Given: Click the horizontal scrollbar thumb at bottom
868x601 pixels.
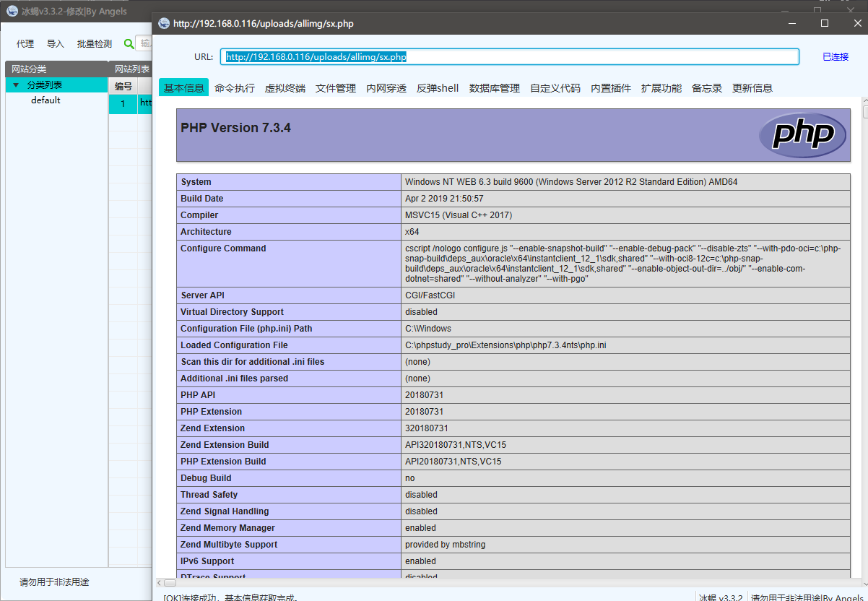Looking at the screenshot, I should [170, 582].
